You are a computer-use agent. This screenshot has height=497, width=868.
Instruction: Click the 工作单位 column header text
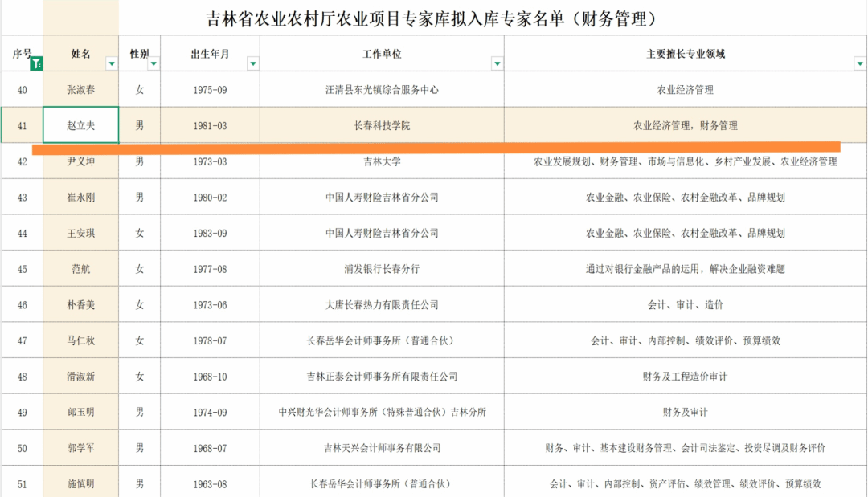tap(382, 54)
